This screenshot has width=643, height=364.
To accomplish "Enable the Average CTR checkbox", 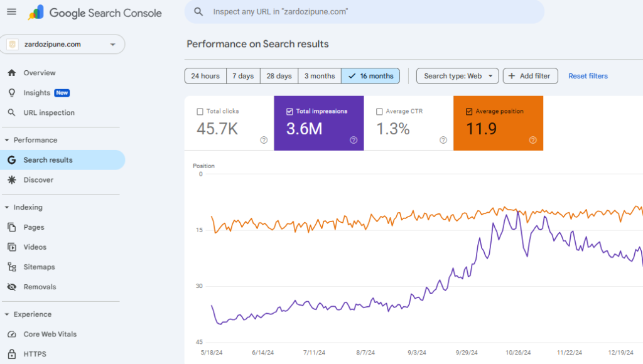I will (379, 112).
